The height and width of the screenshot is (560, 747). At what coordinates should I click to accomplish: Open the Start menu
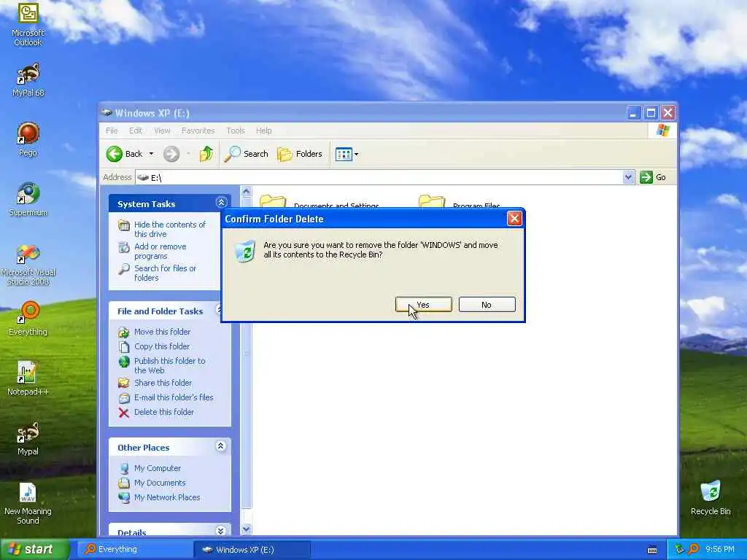click(x=34, y=550)
